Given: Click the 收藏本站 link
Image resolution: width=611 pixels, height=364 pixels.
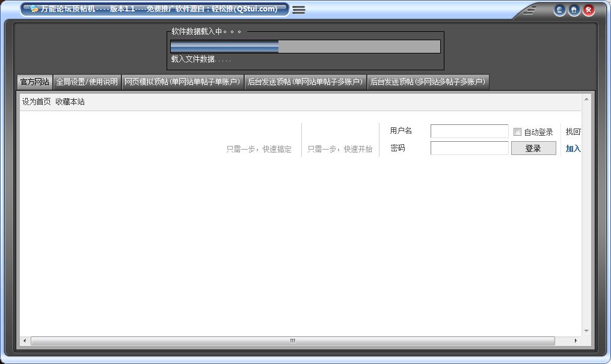Looking at the screenshot, I should pyautogui.click(x=69, y=102).
